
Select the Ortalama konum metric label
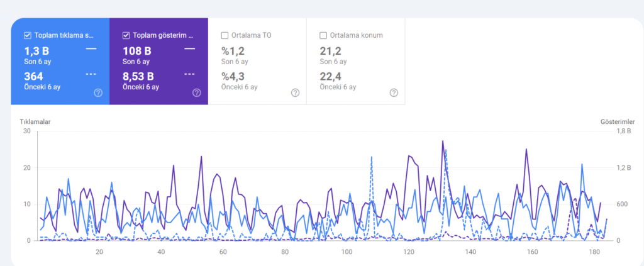coord(357,35)
